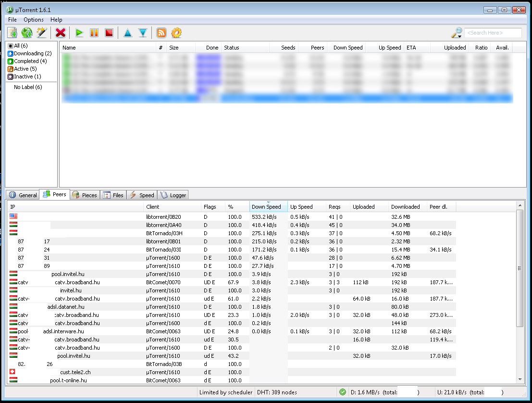The width and height of the screenshot is (532, 403).
Task: Open the Logger tab
Action: click(173, 195)
